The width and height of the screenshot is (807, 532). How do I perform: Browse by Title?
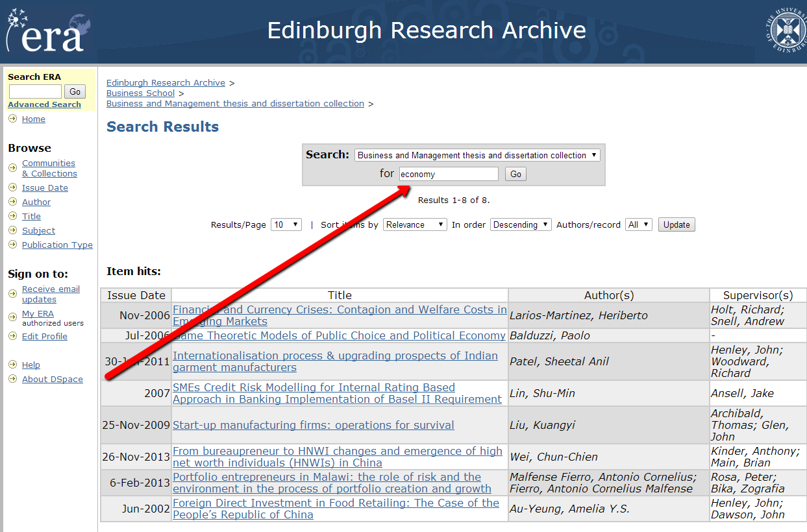click(31, 216)
